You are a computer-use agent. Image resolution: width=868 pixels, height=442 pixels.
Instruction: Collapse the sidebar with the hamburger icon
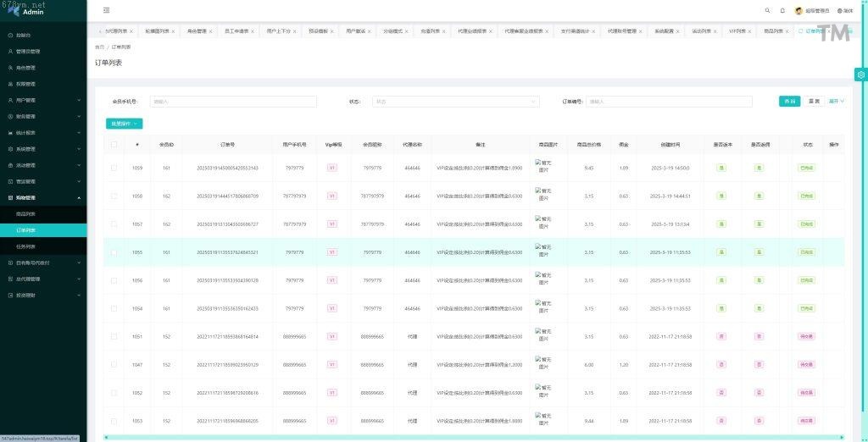click(x=106, y=10)
